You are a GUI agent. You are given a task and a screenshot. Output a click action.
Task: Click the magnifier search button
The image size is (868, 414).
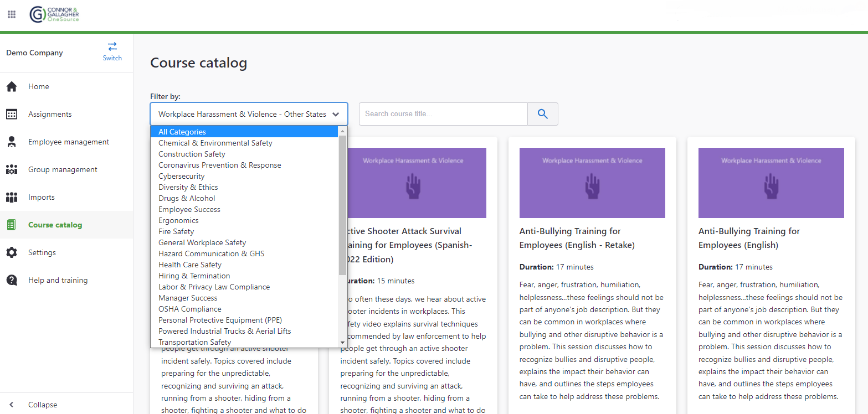pos(543,114)
